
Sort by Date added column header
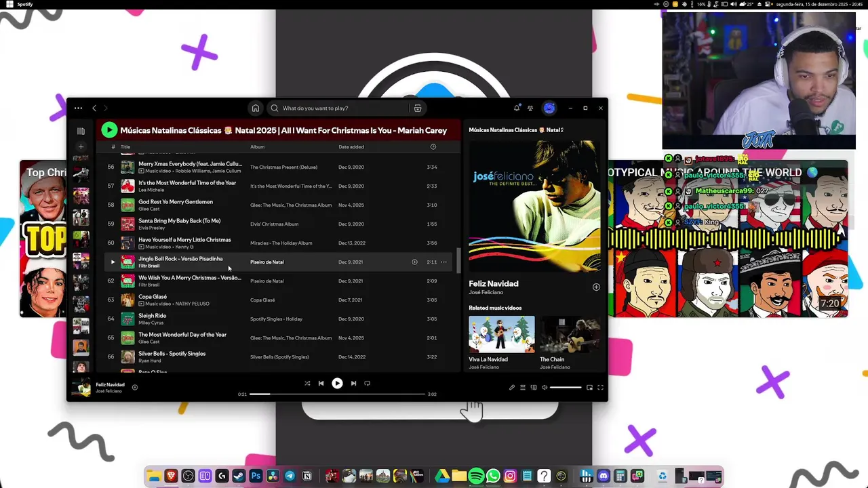pos(351,147)
